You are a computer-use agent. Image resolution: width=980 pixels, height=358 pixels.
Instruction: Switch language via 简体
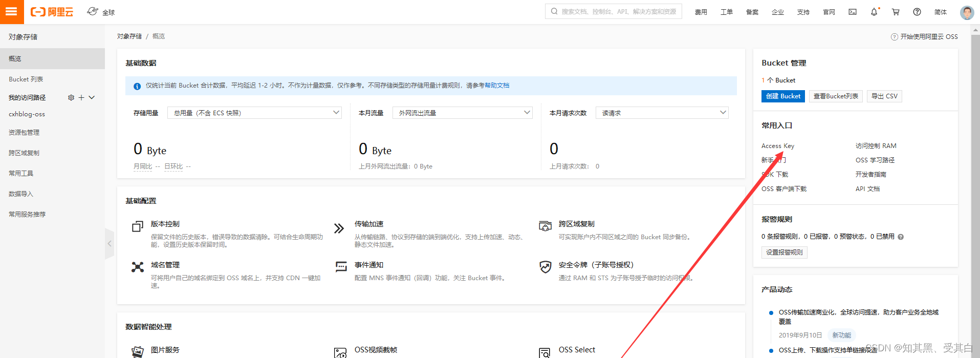click(941, 12)
